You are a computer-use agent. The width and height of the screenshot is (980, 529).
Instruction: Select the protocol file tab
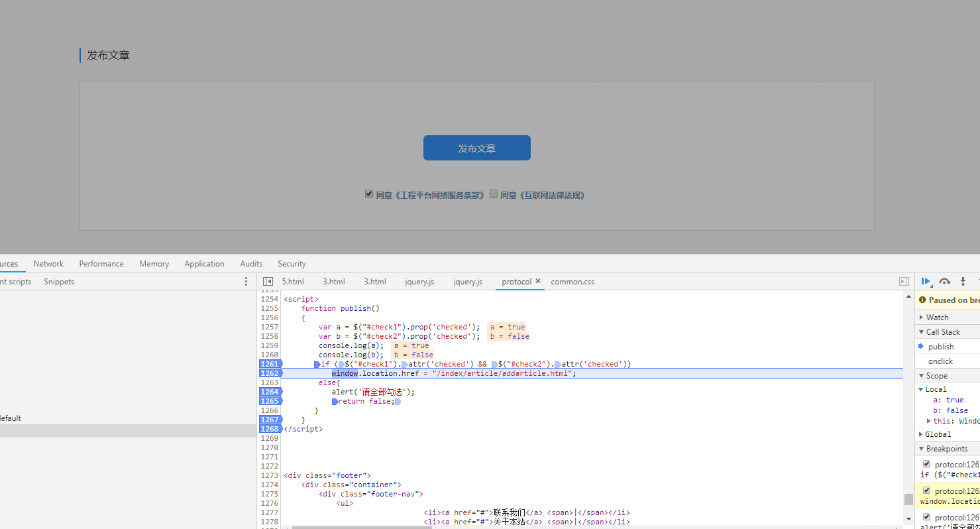[x=516, y=282]
